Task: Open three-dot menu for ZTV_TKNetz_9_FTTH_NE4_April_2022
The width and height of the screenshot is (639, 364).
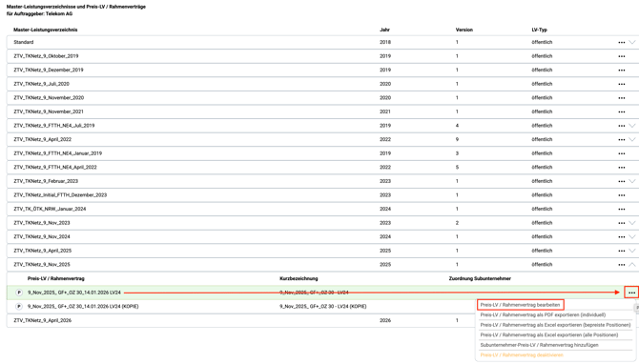Action: point(621,168)
